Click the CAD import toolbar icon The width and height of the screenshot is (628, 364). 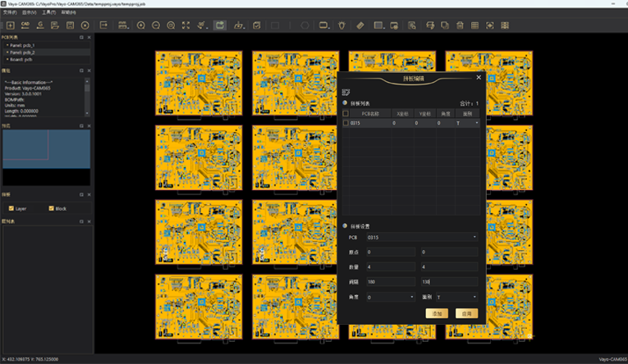[x=25, y=25]
